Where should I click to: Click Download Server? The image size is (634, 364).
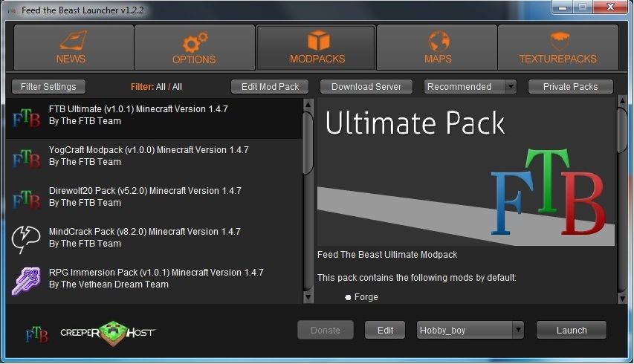tap(366, 86)
